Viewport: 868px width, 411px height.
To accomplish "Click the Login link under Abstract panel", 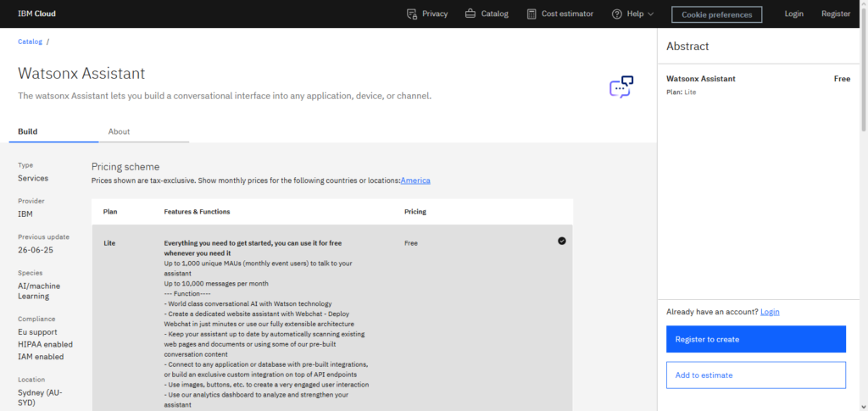I will [770, 312].
